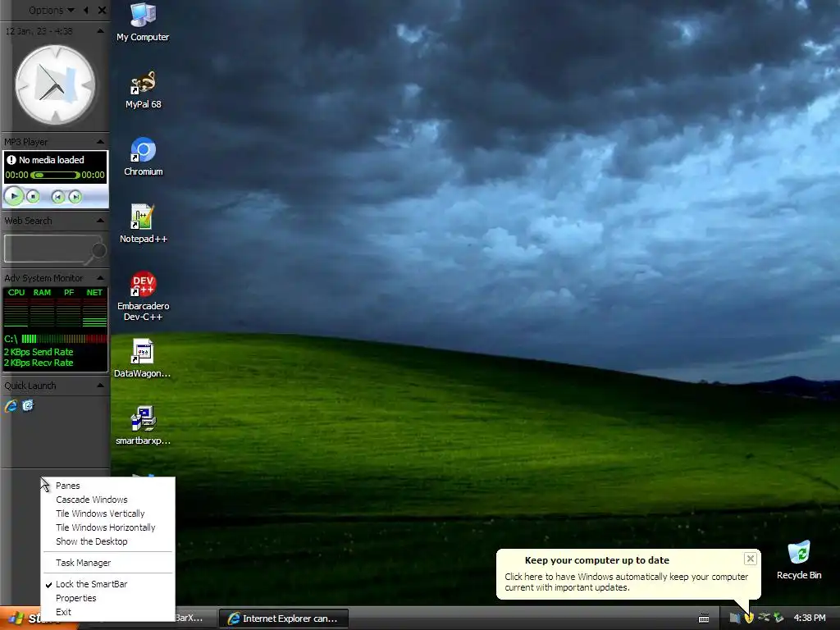Select the smartbarxp installer icon
Image resolution: width=840 pixels, height=630 pixels.
click(143, 426)
